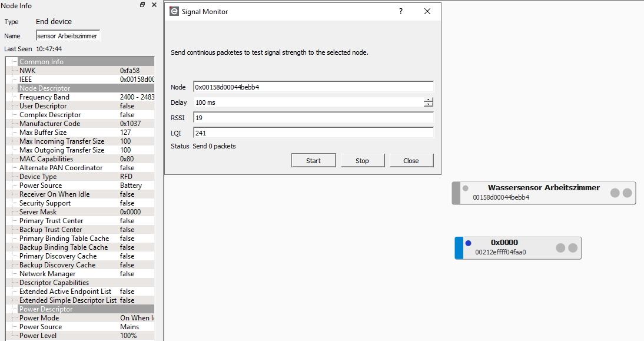The width and height of the screenshot is (644, 341).
Task: Click the Close button in Signal Monitor
Action: (411, 160)
